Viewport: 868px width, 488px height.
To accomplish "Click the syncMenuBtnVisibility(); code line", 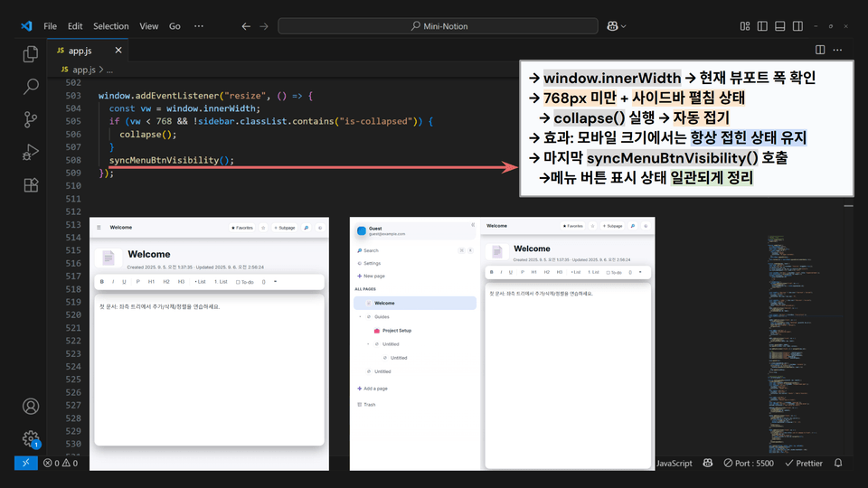I will click(x=172, y=161).
